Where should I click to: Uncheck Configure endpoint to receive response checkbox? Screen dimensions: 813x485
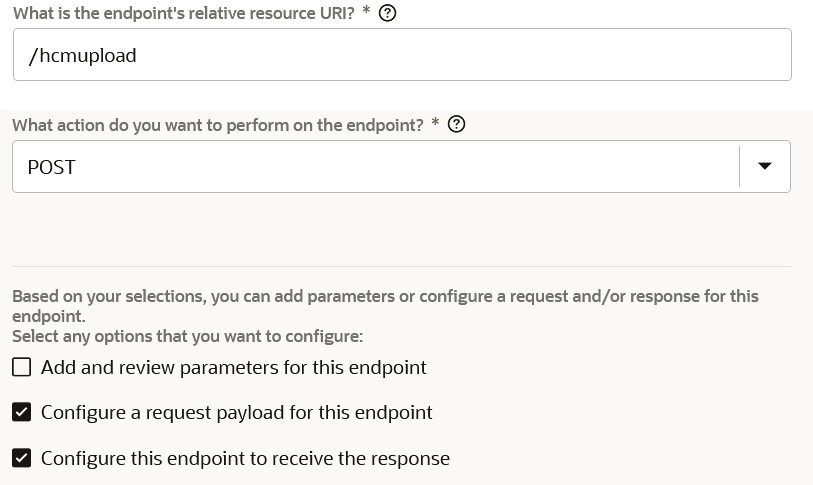[22, 458]
